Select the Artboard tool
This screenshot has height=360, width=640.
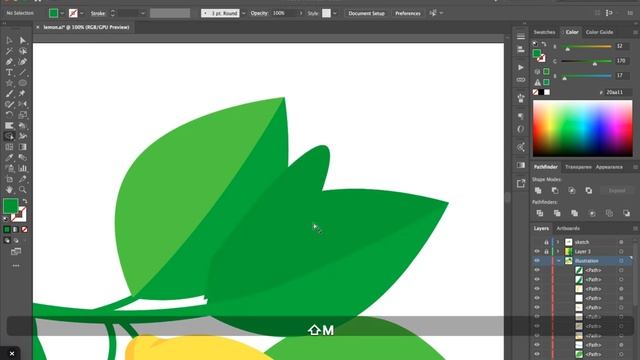click(x=9, y=179)
